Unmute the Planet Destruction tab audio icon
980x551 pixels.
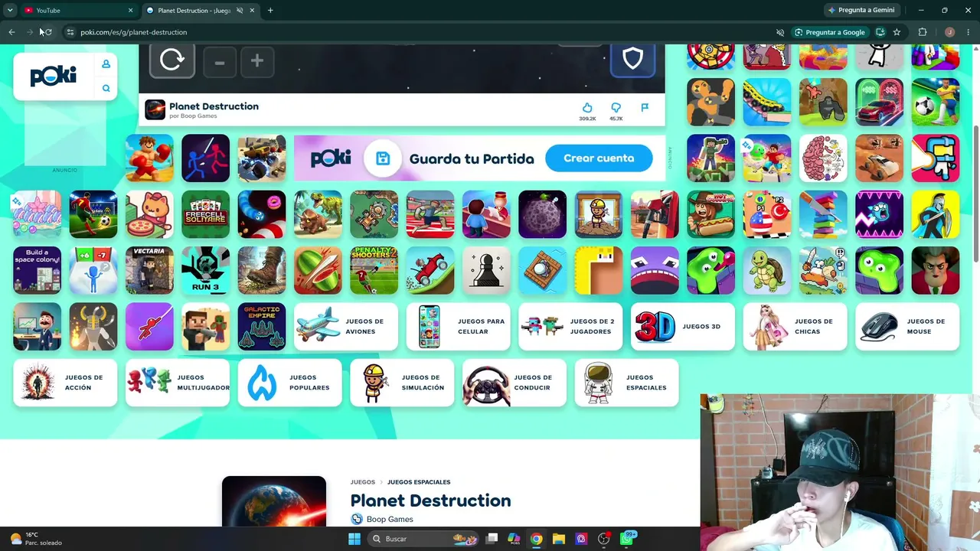239,10
